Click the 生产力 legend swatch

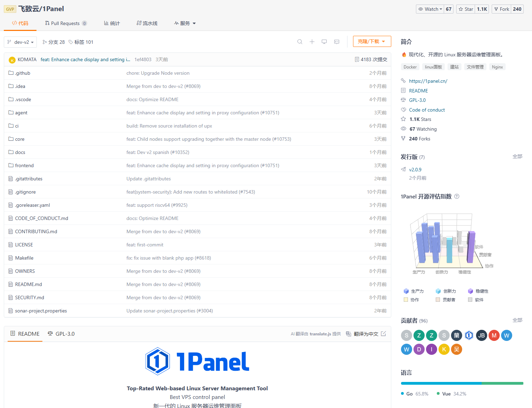coord(406,291)
